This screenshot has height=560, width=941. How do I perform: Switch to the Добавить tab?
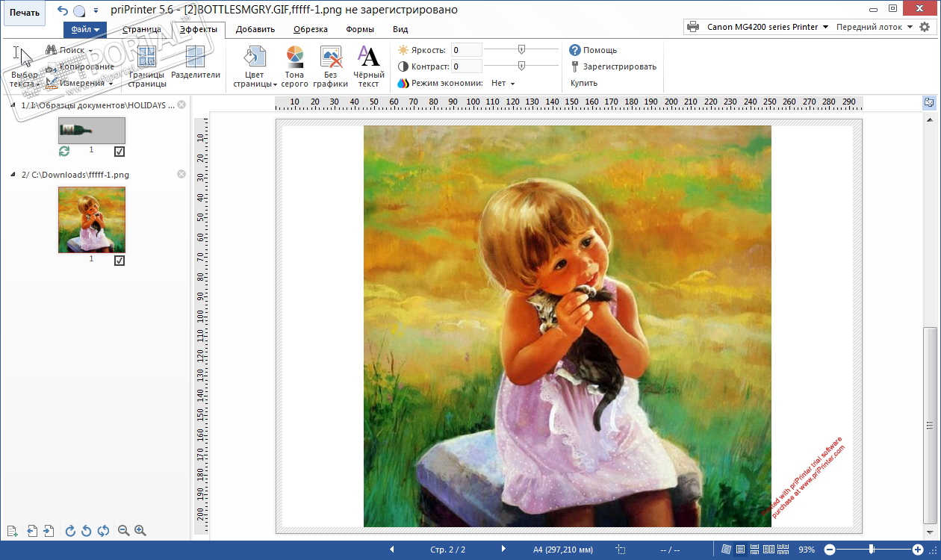coord(255,30)
